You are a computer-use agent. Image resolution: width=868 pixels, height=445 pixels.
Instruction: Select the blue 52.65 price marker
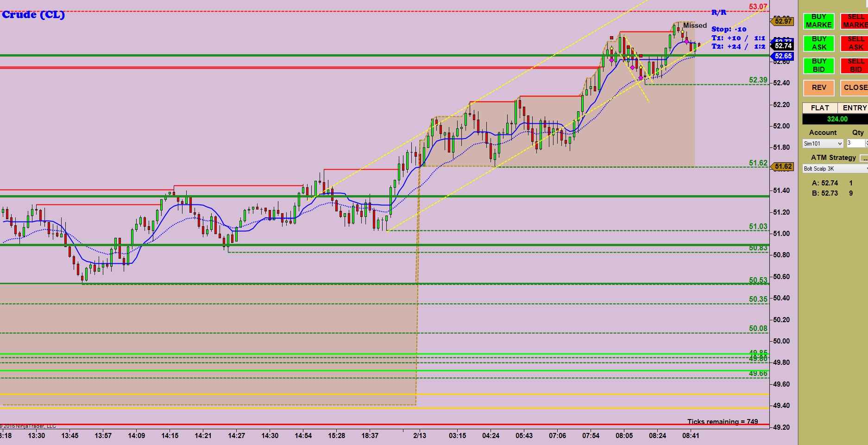tap(782, 56)
